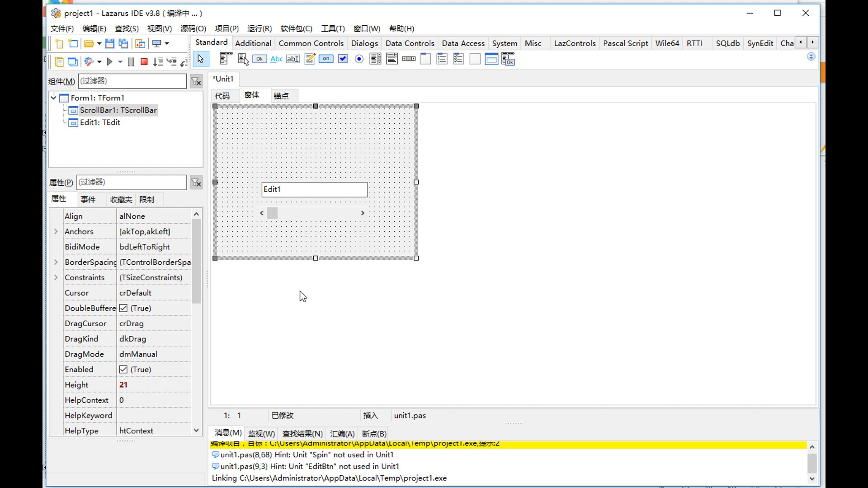This screenshot has height=488, width=868.
Task: Select the TLabel Abc component
Action: 276,59
